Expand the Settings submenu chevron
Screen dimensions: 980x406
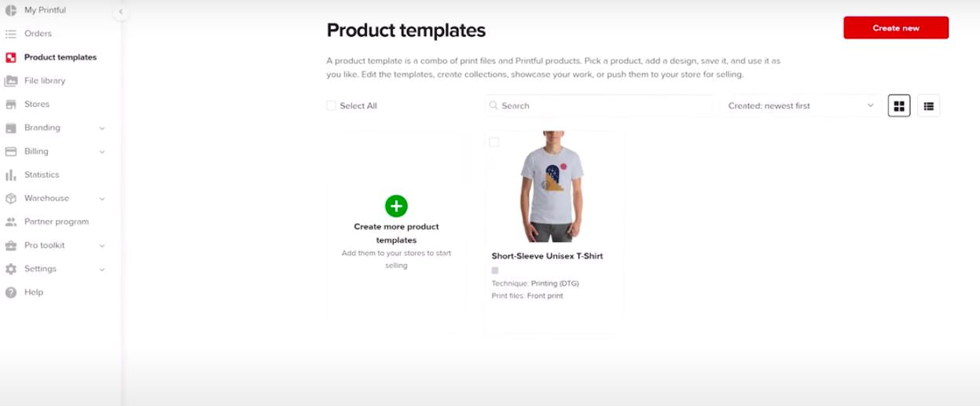point(102,269)
